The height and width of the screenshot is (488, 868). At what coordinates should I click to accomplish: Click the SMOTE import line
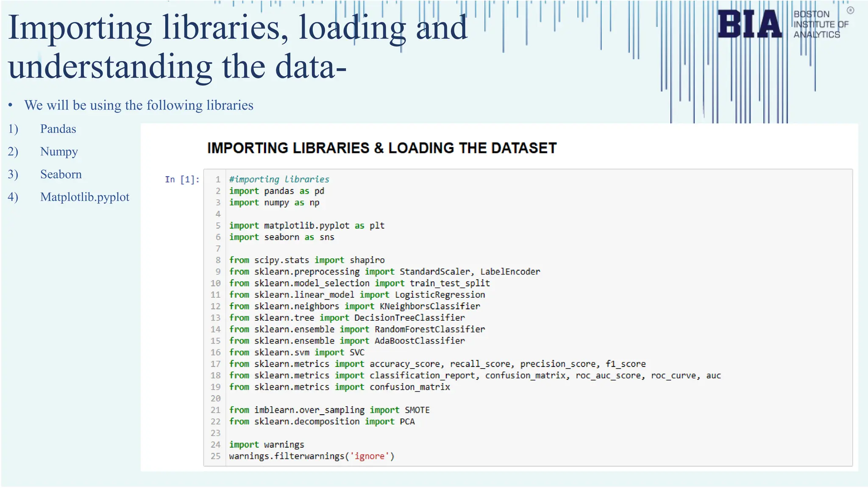329,410
